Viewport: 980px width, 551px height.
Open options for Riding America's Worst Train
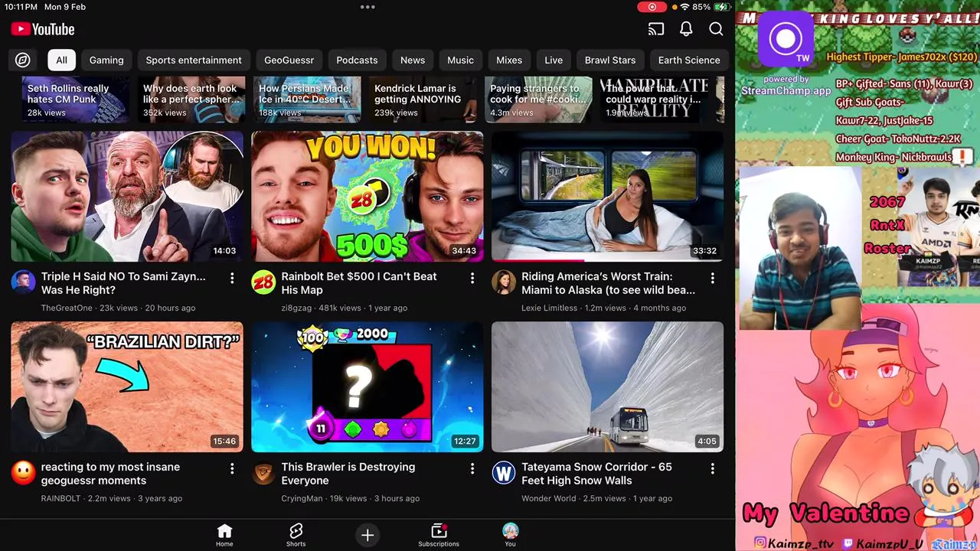coord(712,278)
